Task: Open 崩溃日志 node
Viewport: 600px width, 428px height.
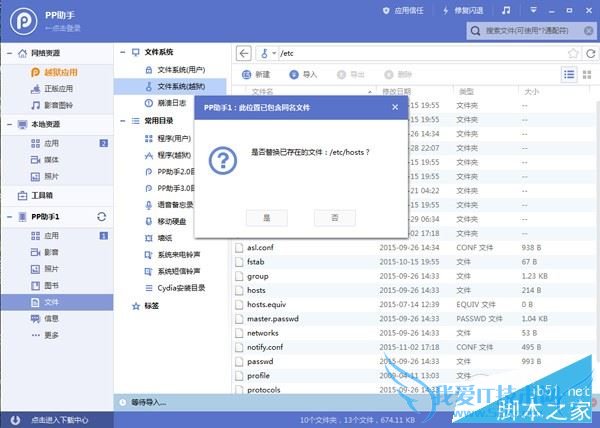Action: (166, 103)
